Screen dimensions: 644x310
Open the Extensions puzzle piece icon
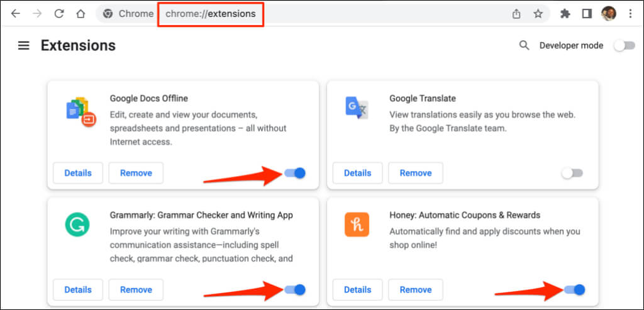[565, 13]
